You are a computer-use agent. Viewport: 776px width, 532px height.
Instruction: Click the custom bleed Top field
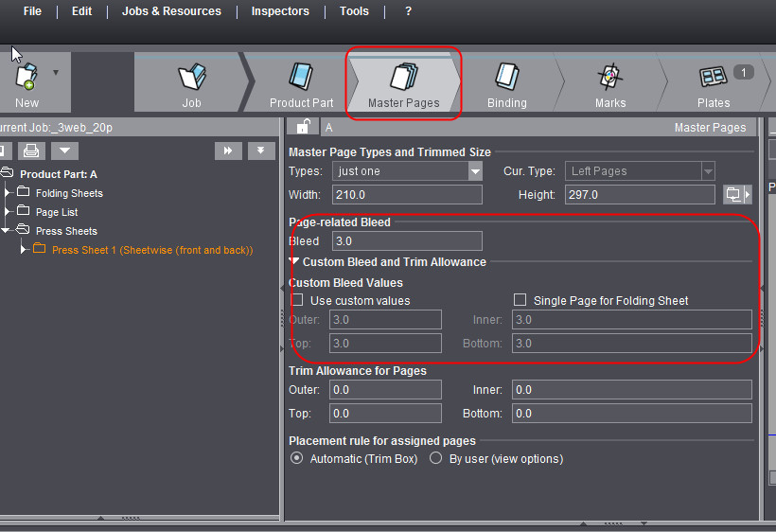(x=385, y=344)
